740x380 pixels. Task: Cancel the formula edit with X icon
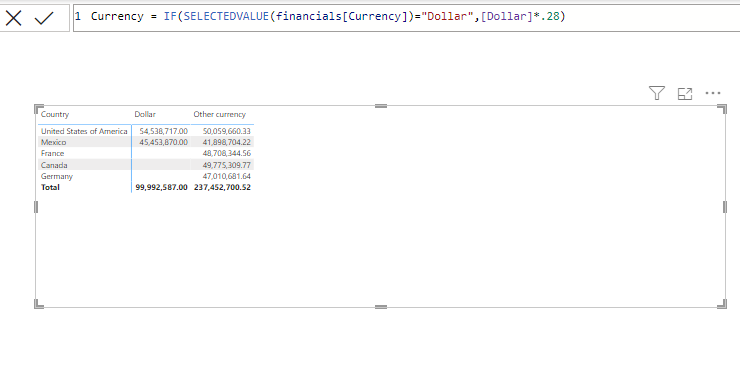click(x=13, y=18)
